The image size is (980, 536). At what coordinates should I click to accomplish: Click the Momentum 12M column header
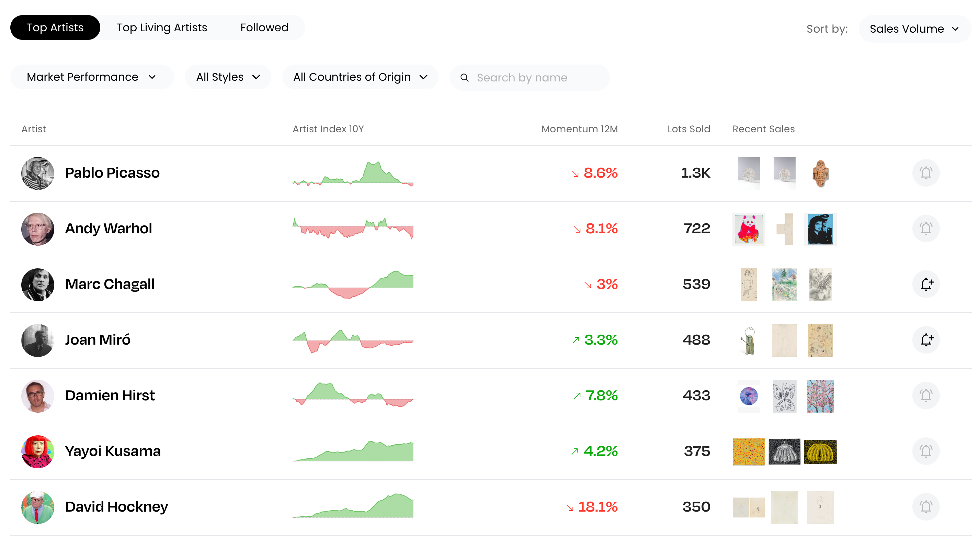point(579,129)
